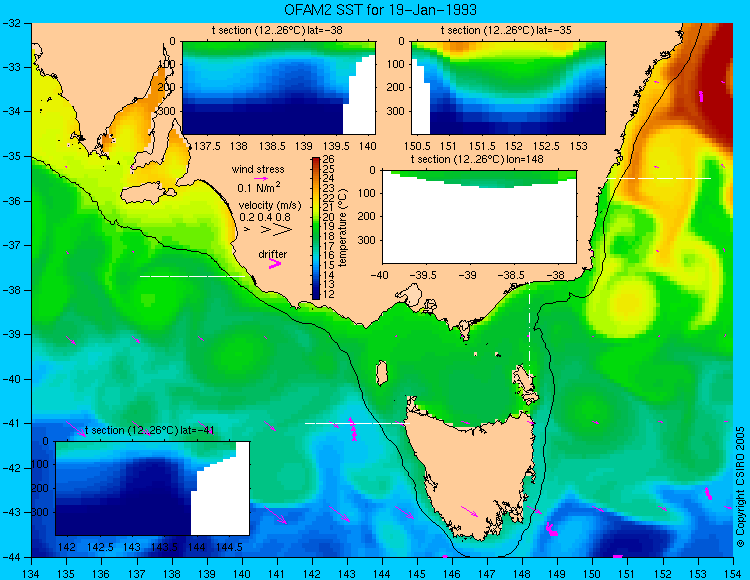Click the 'drifter' legend label
This screenshot has width=750, height=580.
click(x=273, y=254)
